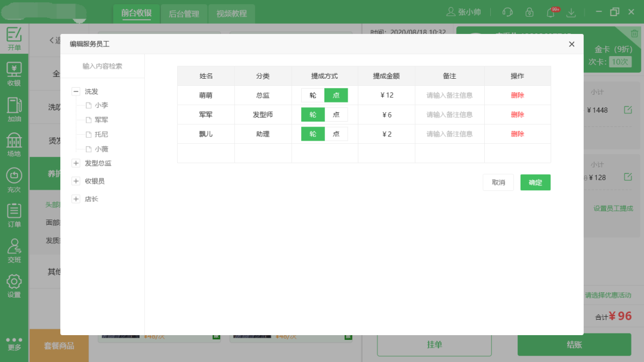Switch 军军's commission mode to 点
This screenshot has height=362, width=644.
click(336, 115)
